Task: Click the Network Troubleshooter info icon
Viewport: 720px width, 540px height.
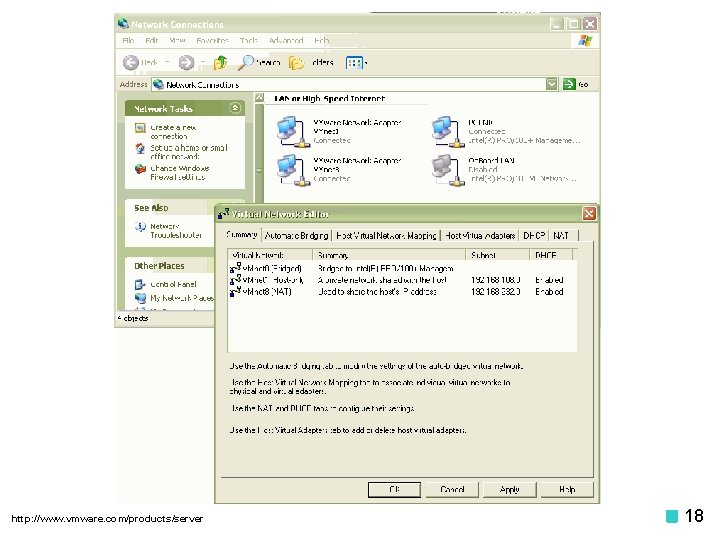Action: coord(140,226)
